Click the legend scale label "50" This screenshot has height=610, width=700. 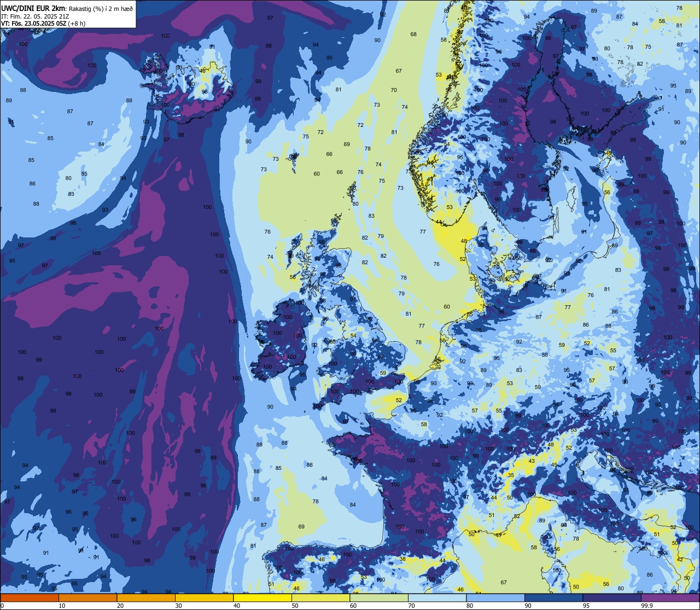coord(295,606)
